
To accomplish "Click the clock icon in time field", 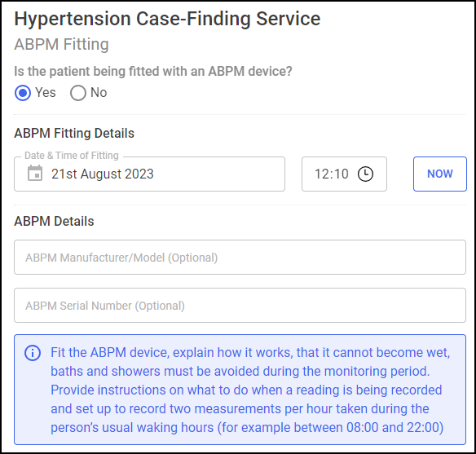I will pyautogui.click(x=365, y=174).
